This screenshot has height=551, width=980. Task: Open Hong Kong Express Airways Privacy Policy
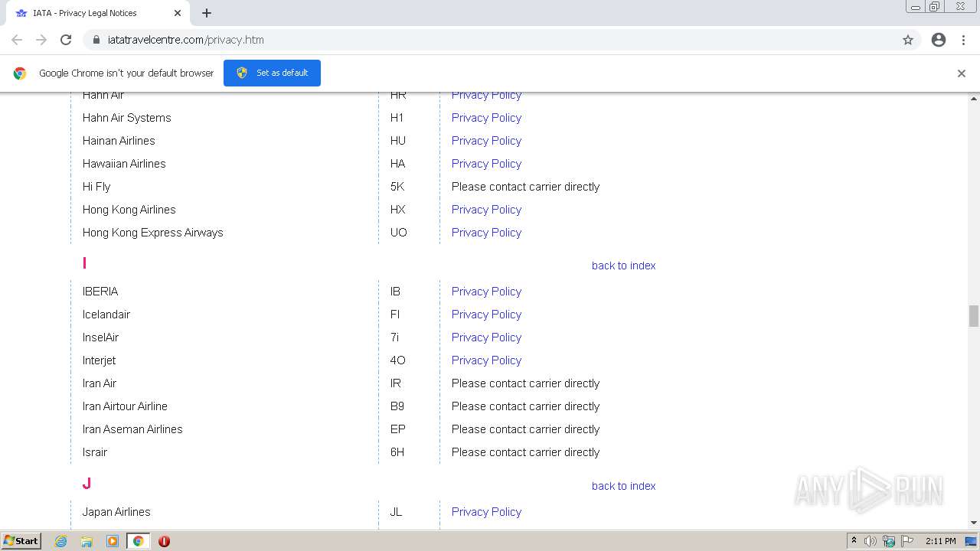486,233
